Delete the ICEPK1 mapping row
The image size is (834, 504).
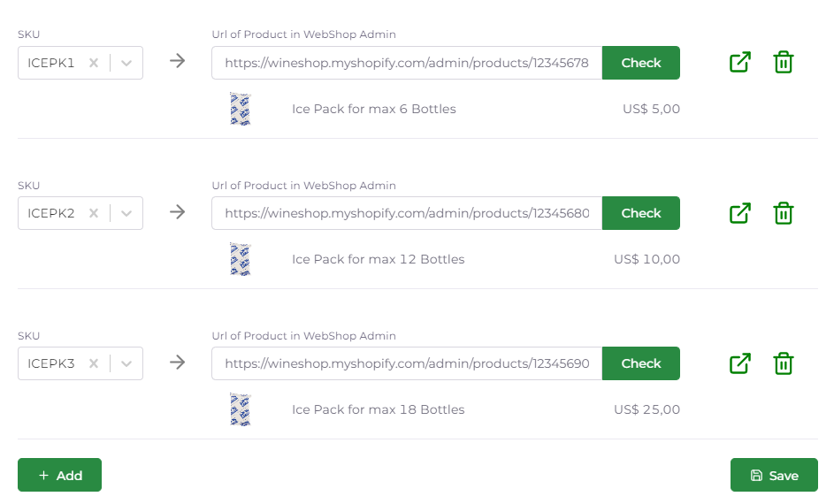[783, 62]
